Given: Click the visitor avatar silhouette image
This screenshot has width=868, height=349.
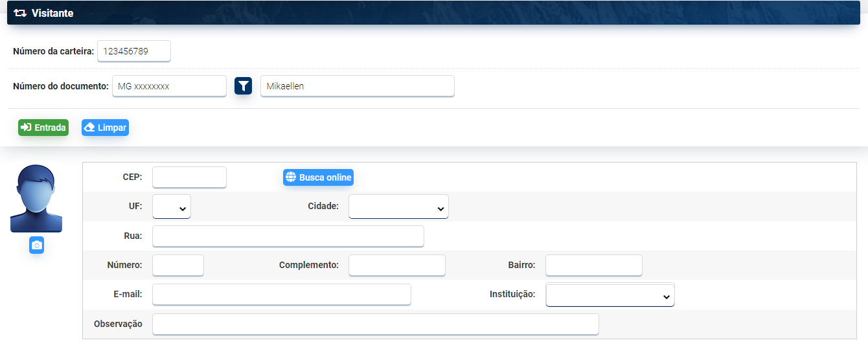Looking at the screenshot, I should click(36, 198).
